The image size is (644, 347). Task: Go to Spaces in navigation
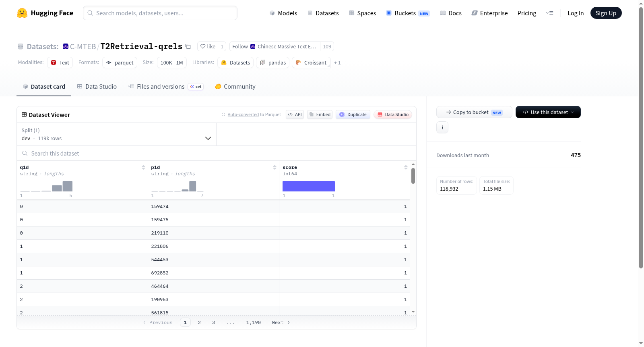pyautogui.click(x=363, y=13)
